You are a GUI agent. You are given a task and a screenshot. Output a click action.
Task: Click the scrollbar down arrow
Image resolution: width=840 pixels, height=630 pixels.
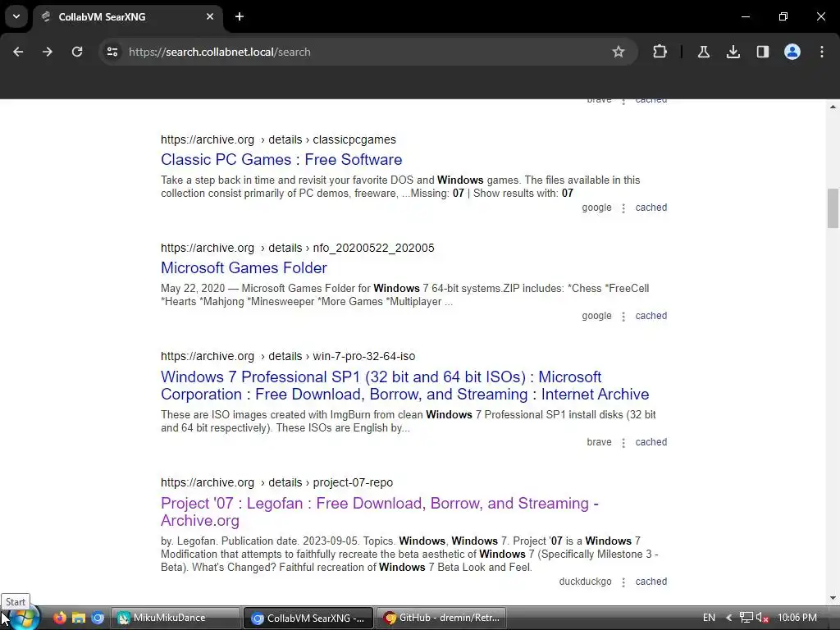coord(833,598)
